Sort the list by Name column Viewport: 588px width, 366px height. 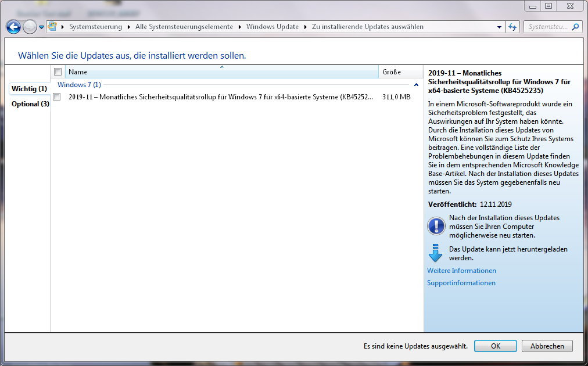pyautogui.click(x=222, y=71)
